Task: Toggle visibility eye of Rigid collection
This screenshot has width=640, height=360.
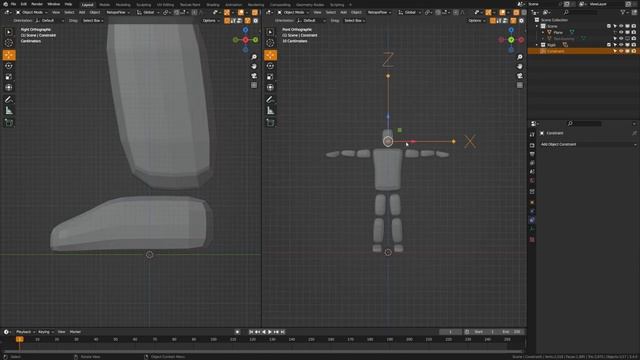Action: [621, 45]
